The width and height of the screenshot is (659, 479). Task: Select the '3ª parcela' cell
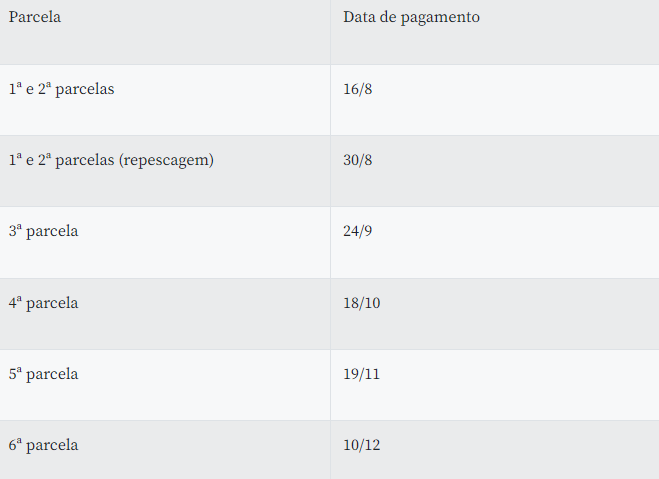click(43, 231)
